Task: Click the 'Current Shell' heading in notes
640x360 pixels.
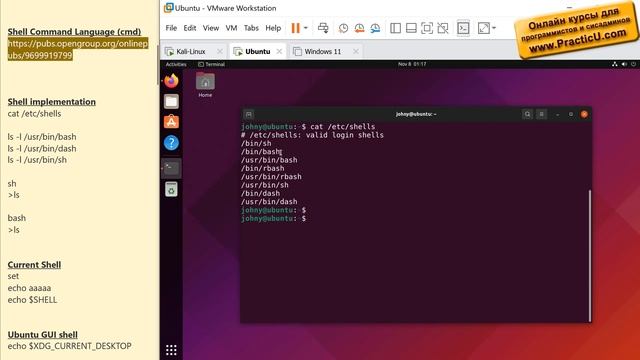Action: [34, 264]
